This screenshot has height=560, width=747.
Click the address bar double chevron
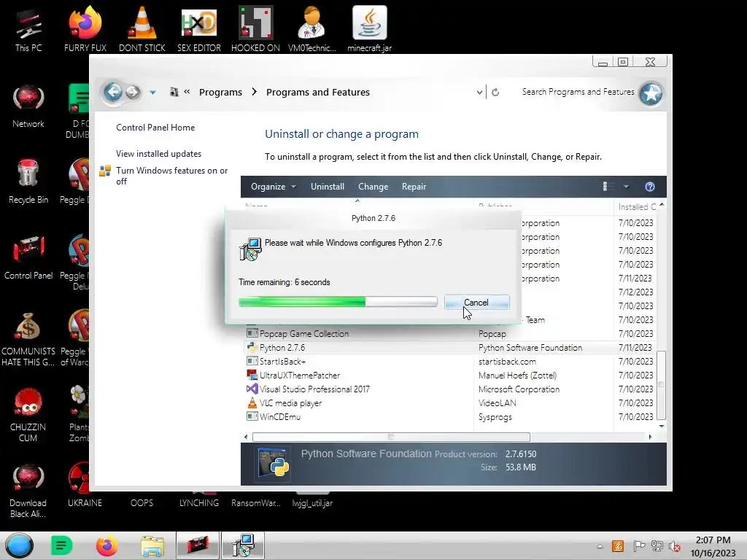[187, 91]
